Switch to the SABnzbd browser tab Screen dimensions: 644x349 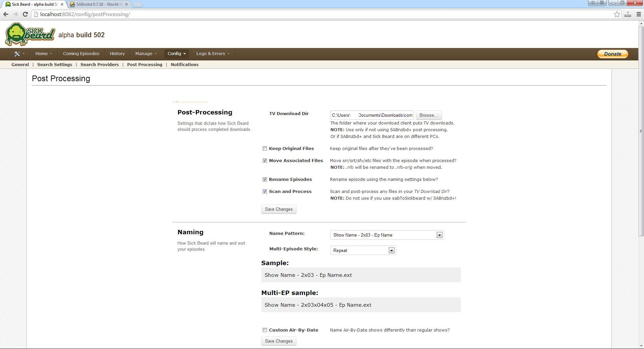[x=99, y=4]
